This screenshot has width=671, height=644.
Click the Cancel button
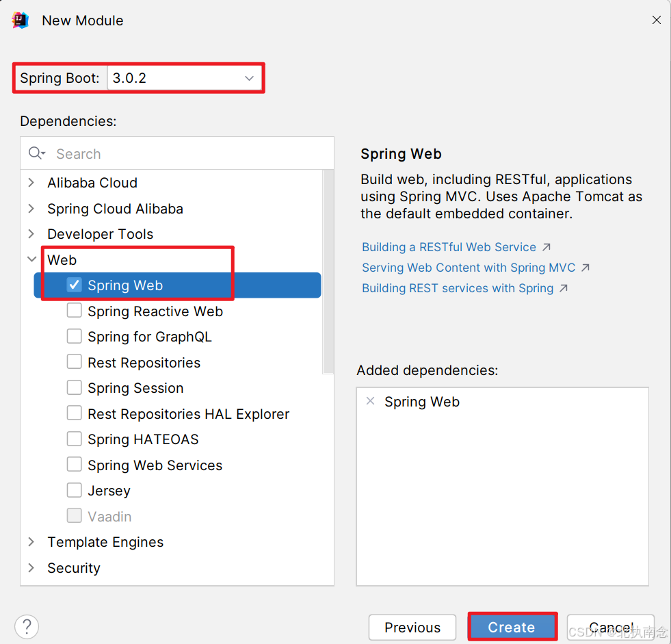click(611, 628)
